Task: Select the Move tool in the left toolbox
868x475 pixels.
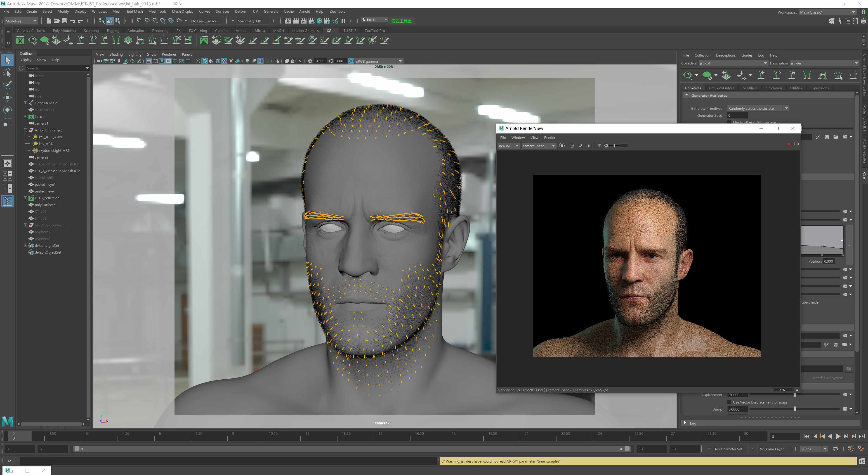Action: click(7, 97)
